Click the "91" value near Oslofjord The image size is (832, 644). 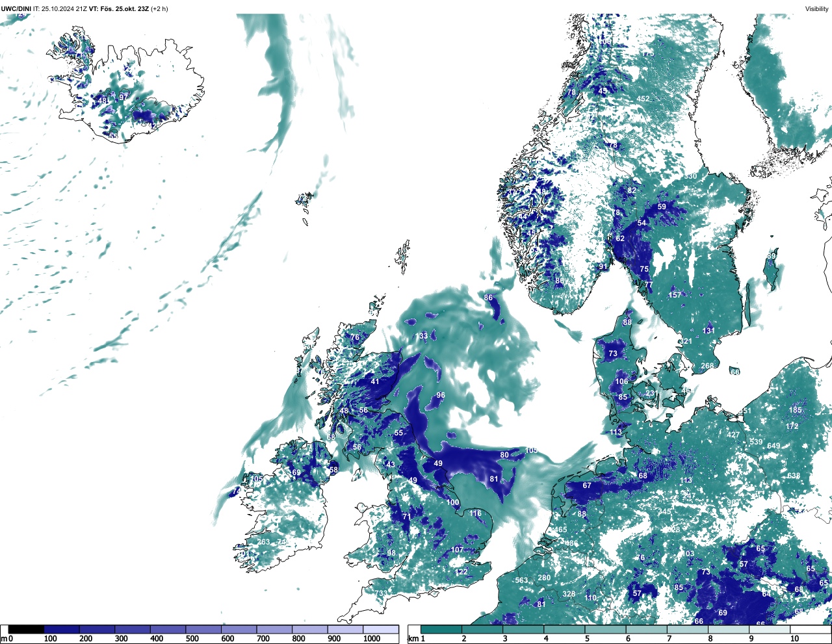(x=603, y=266)
